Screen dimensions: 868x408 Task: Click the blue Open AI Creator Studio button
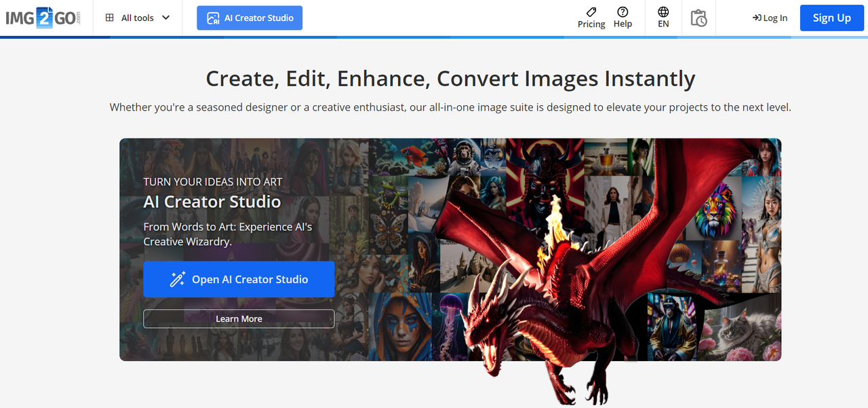(239, 279)
